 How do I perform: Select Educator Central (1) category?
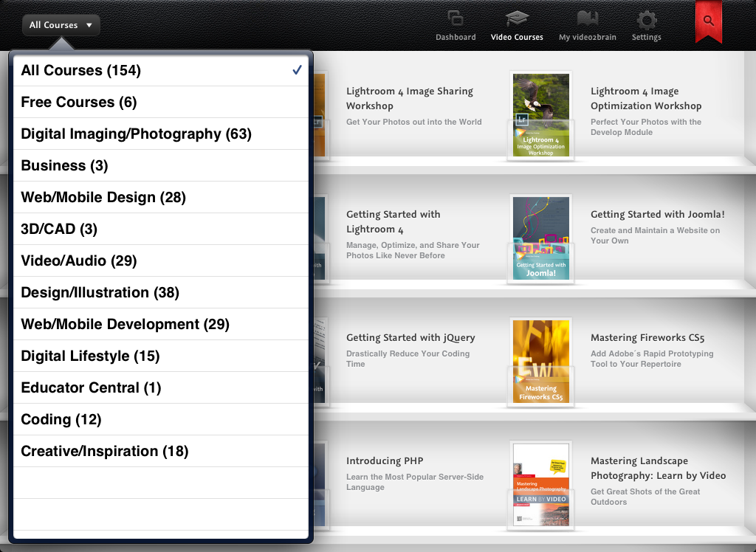pos(161,388)
